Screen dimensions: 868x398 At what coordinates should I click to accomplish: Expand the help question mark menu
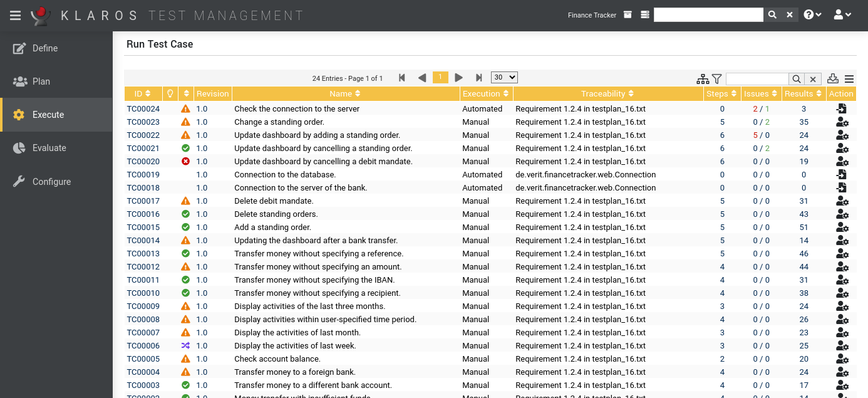[812, 15]
